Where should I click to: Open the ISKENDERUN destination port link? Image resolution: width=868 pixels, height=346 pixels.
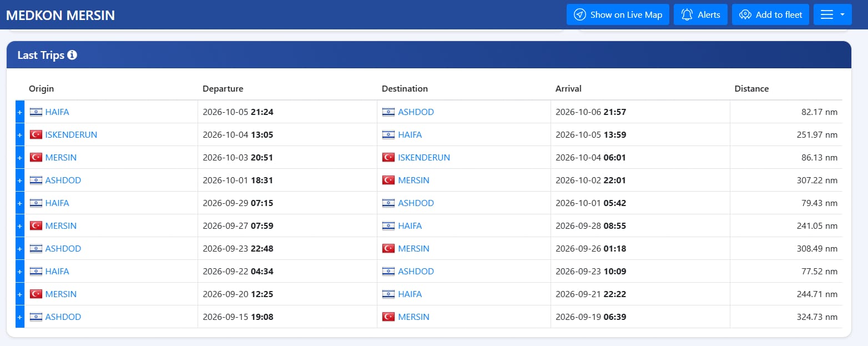pyautogui.click(x=424, y=158)
